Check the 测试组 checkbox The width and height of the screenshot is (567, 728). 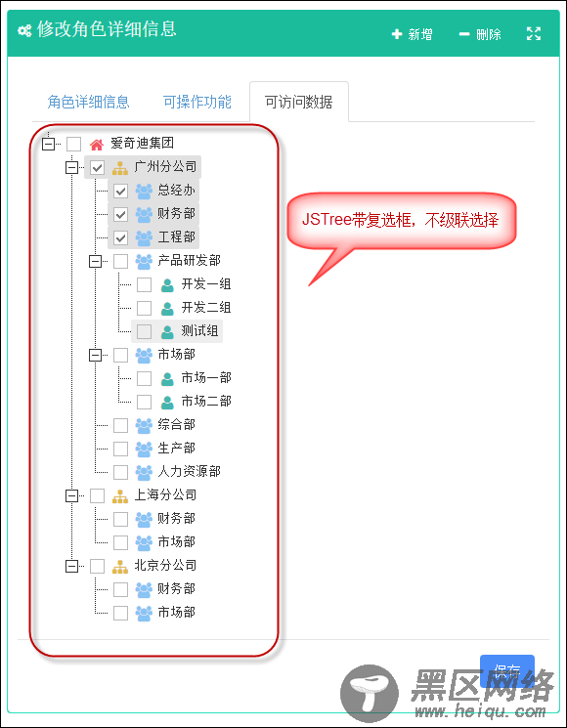tap(144, 331)
